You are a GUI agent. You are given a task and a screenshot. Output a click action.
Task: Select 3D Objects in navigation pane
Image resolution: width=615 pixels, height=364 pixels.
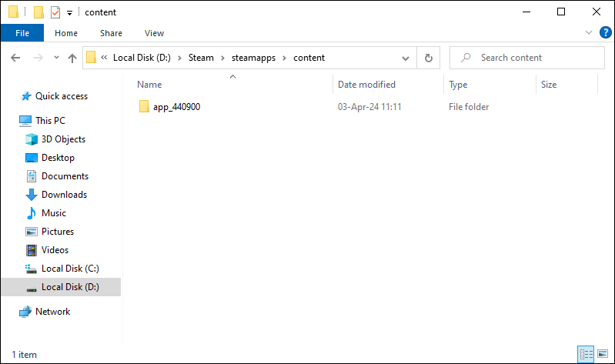63,139
